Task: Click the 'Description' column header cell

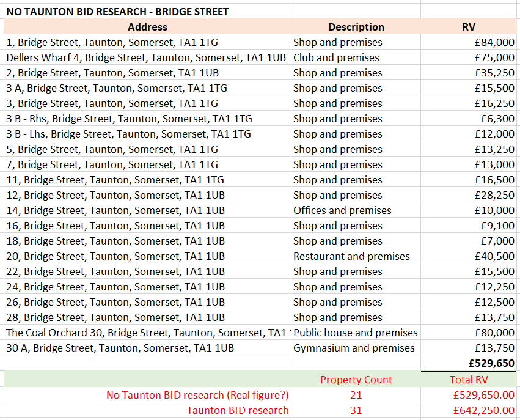Action: click(x=356, y=27)
